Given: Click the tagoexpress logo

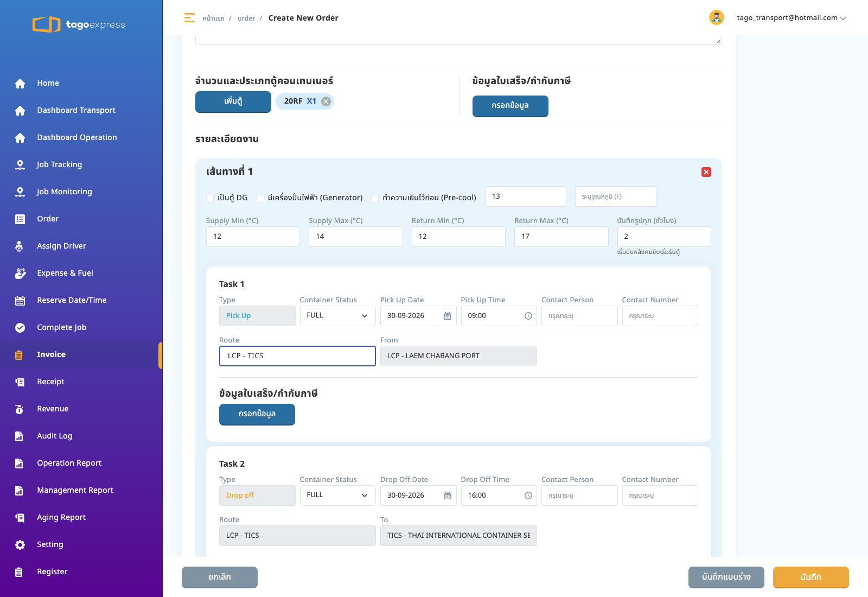Looking at the screenshot, I should (79, 24).
